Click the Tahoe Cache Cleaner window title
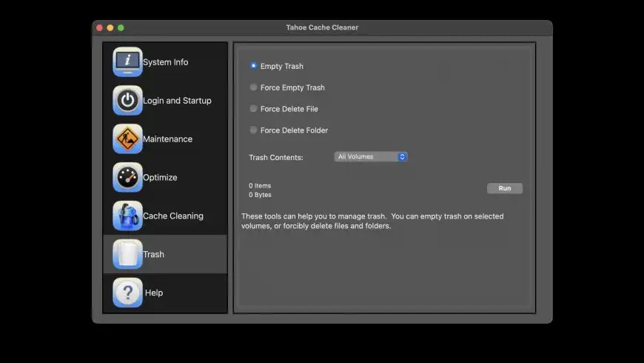This screenshot has width=644, height=363. [323, 27]
